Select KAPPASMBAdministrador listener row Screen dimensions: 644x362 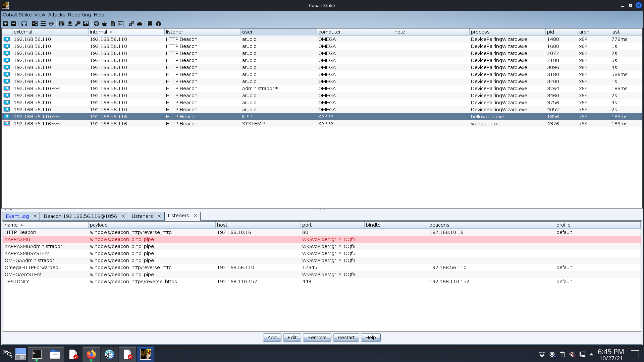point(322,246)
